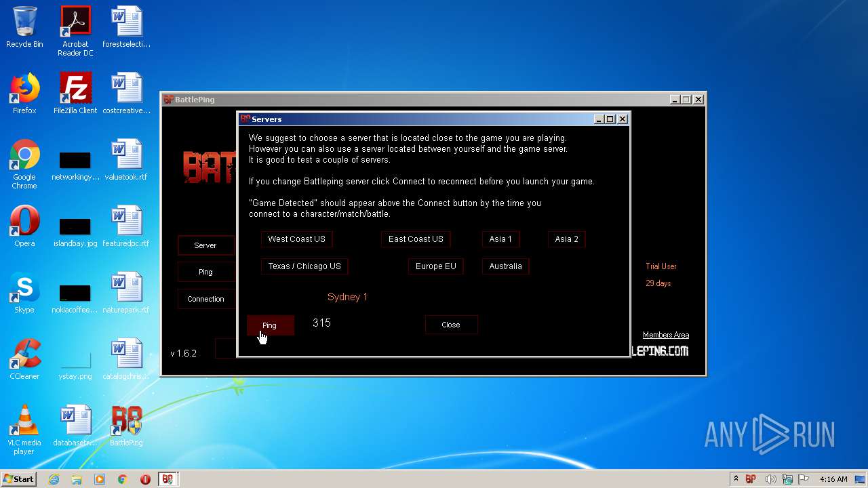Switch to BattlePing taskbar button

(x=167, y=479)
